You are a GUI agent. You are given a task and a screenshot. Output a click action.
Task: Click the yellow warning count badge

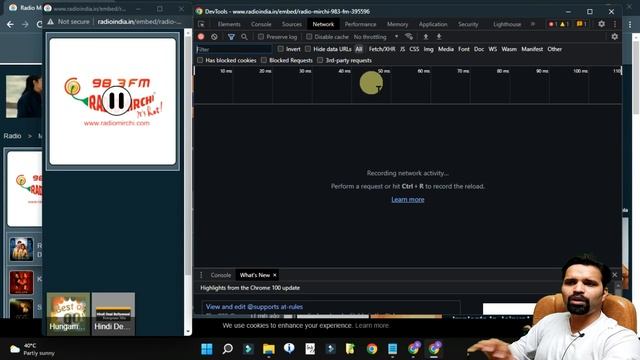[564, 24]
